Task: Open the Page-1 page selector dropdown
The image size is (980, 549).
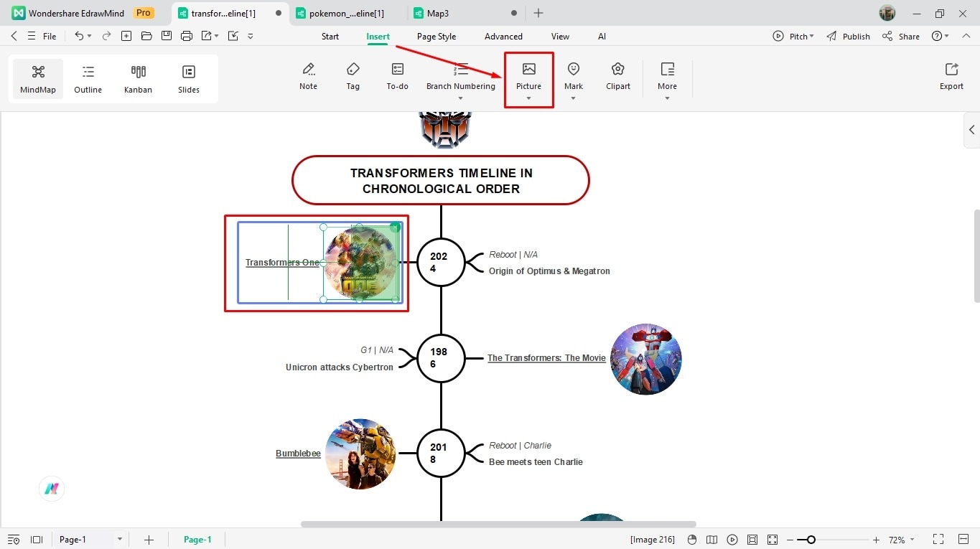Action: pos(120,540)
